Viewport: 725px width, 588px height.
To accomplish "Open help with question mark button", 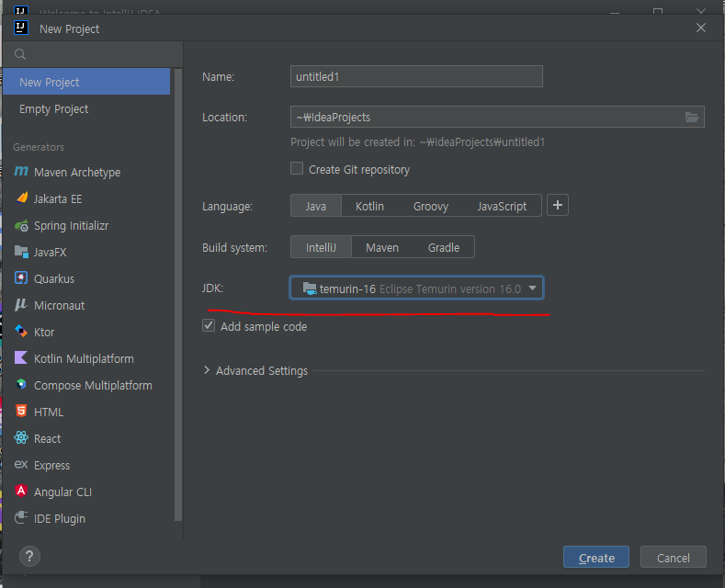I will click(29, 556).
